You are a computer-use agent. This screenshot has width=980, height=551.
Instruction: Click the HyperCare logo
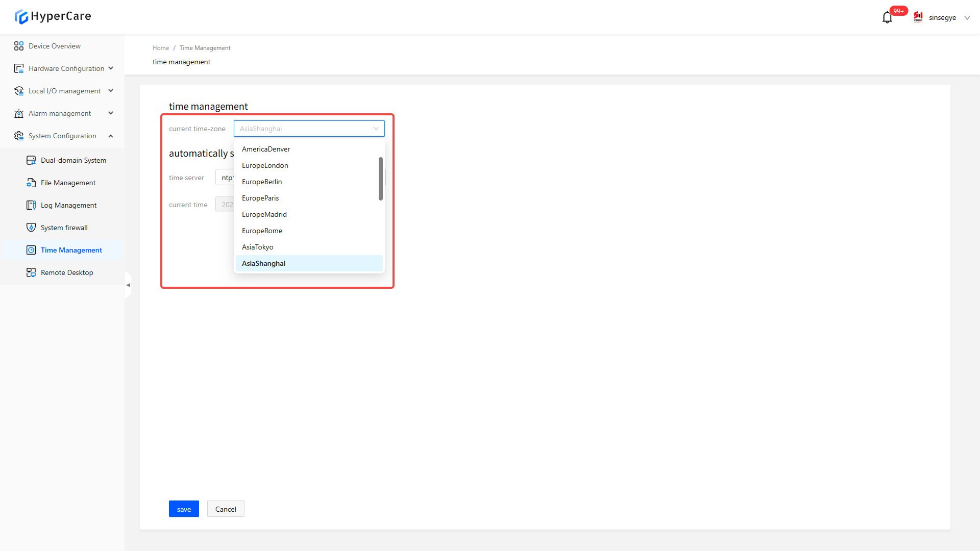[x=53, y=16]
